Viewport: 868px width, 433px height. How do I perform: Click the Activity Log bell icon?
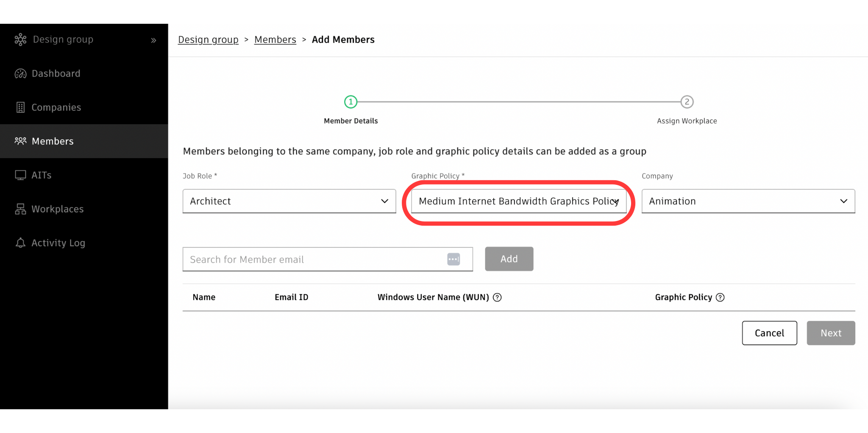tap(20, 243)
